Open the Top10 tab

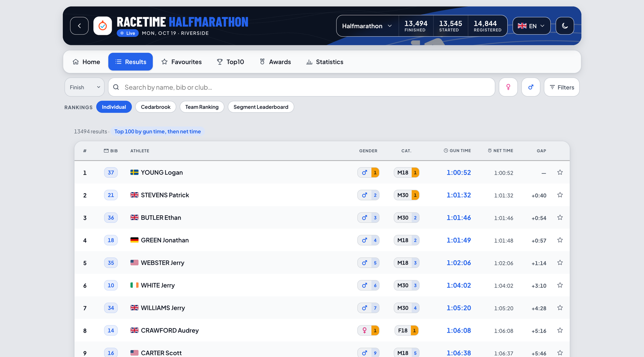(x=230, y=62)
